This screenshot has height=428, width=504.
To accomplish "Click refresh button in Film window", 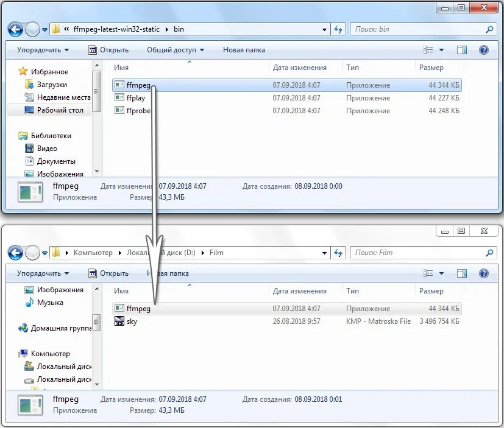I will click(x=338, y=253).
